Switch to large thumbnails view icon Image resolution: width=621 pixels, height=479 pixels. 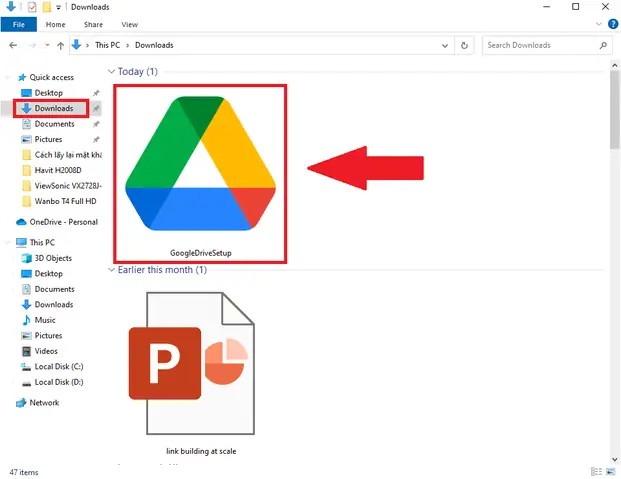(610, 471)
